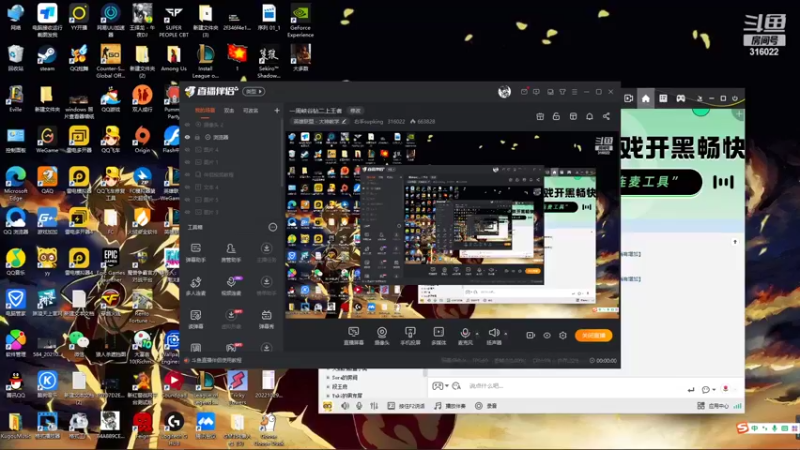Select the 文本 4 source row
Screen dimensions: 800x450
(232, 187)
